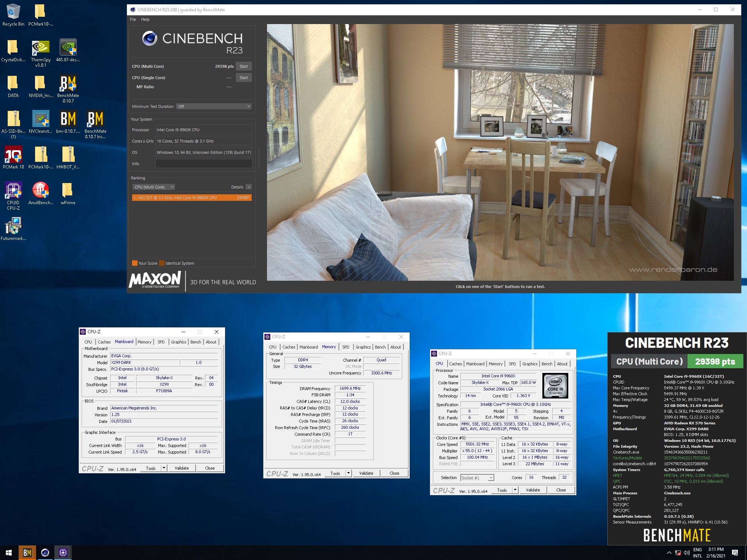Click Close button in Mainboard CPU-Z window

click(210, 468)
